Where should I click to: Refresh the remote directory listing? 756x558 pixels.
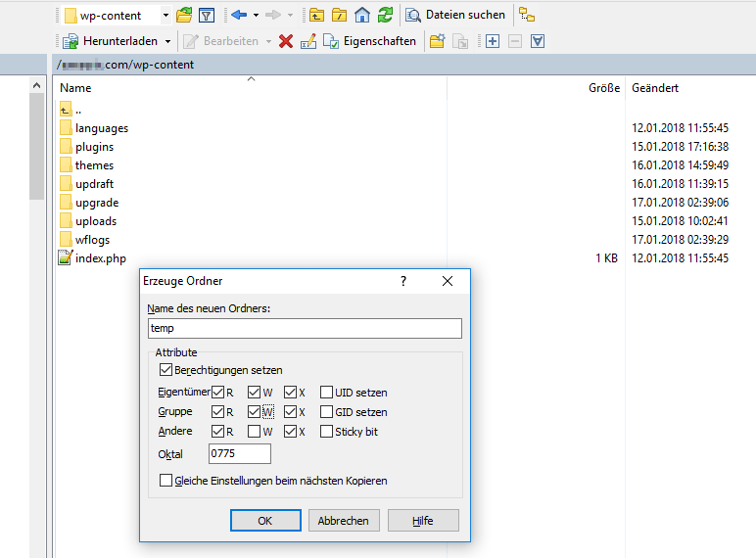point(385,15)
